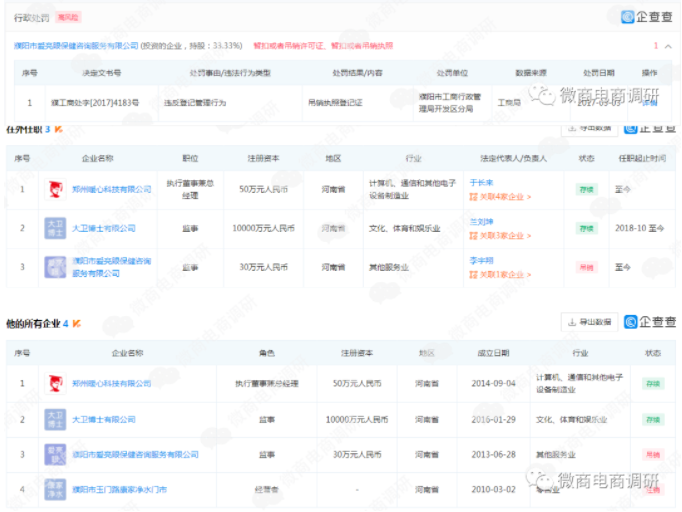Click the 濮阳市盛尧顾 company logo in 在外任职 table
Screen dimensions: 682x512
(x=56, y=267)
